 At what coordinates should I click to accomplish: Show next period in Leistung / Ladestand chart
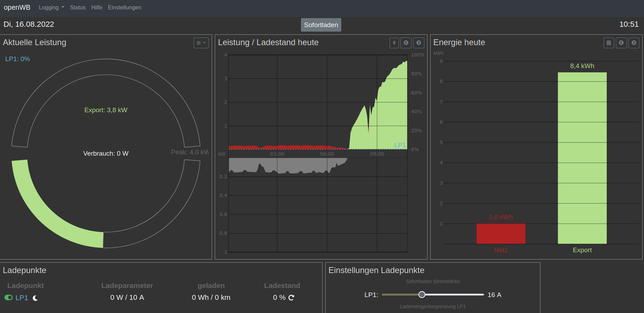tap(418, 43)
